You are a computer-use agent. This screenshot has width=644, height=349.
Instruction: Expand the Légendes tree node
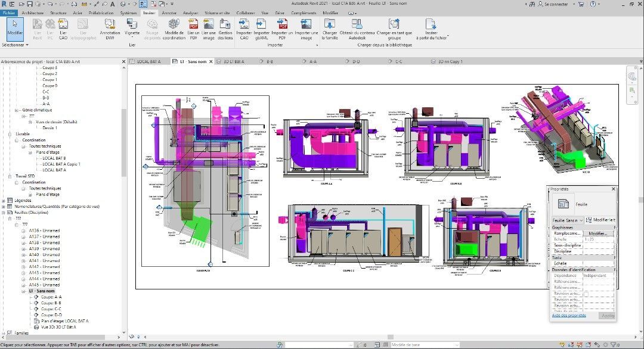[x=4, y=200]
